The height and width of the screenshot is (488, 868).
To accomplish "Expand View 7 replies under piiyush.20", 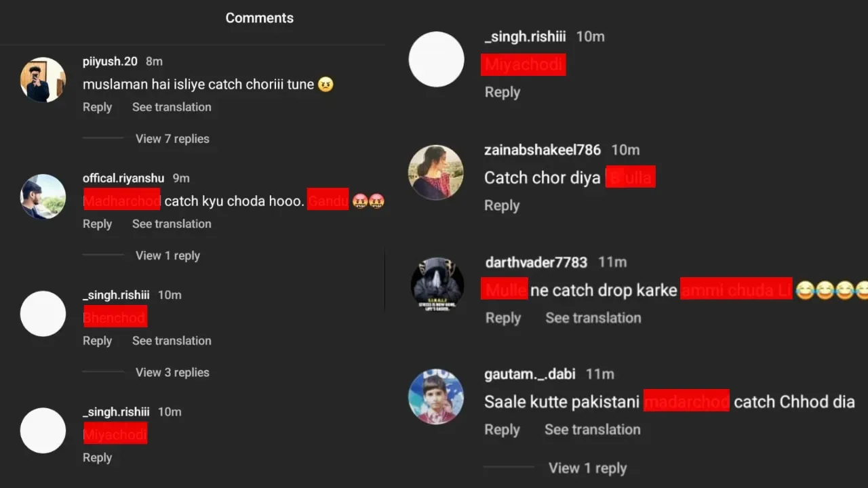I will tap(172, 138).
